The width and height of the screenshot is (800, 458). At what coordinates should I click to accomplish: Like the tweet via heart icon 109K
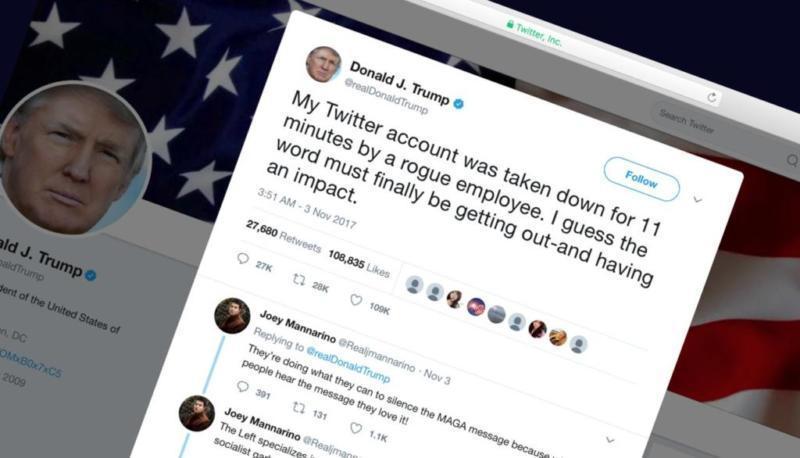click(356, 300)
